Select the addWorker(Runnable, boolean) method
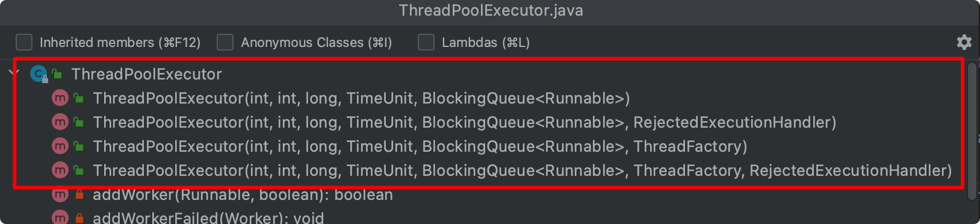 [243, 194]
